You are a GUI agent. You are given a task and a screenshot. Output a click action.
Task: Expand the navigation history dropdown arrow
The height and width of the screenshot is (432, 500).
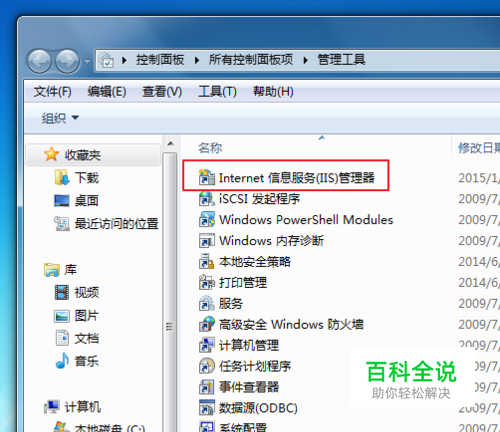click(87, 62)
